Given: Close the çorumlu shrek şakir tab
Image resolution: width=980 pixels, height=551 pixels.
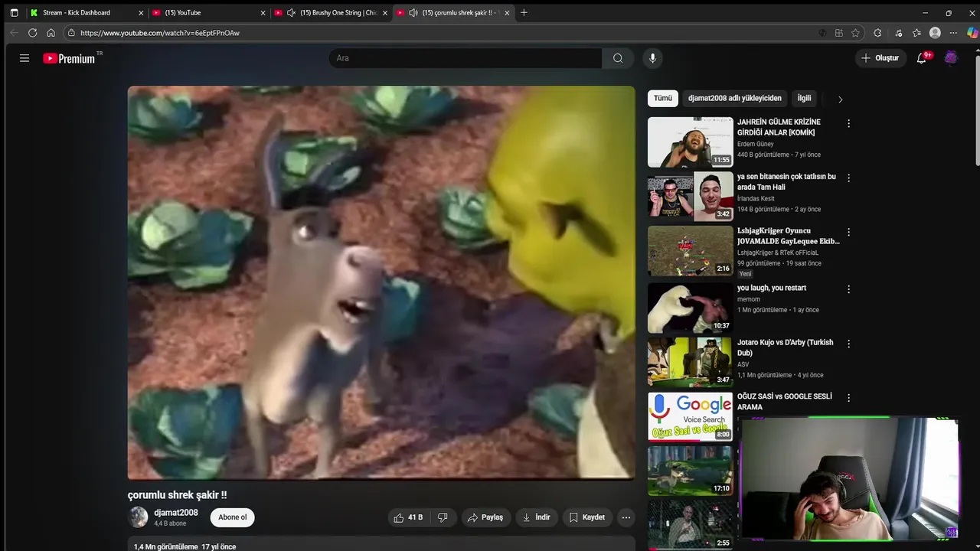Looking at the screenshot, I should 506,12.
